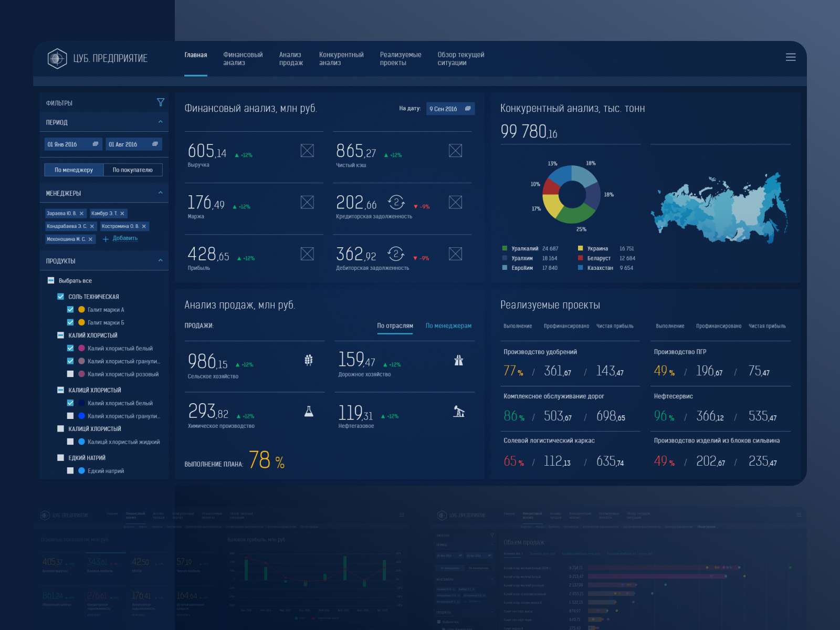Click the road icon for Дорожное хозяйство
The image size is (840, 630).
click(459, 360)
